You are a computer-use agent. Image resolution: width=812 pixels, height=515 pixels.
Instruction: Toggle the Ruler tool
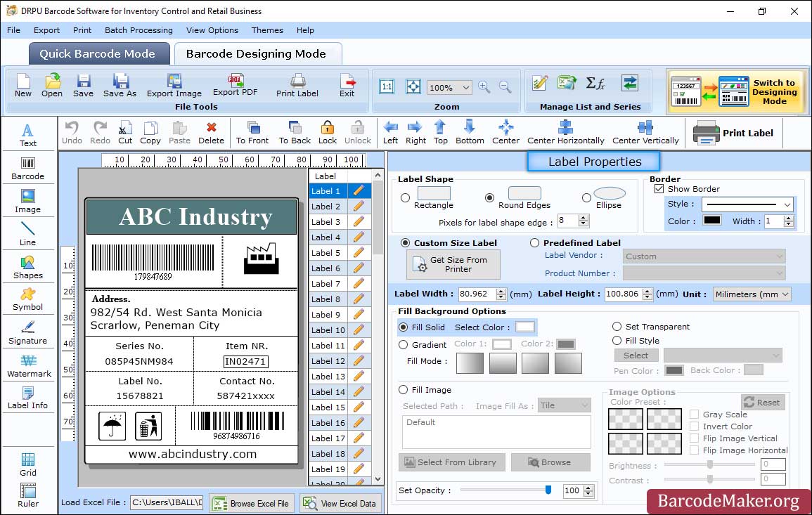28,495
